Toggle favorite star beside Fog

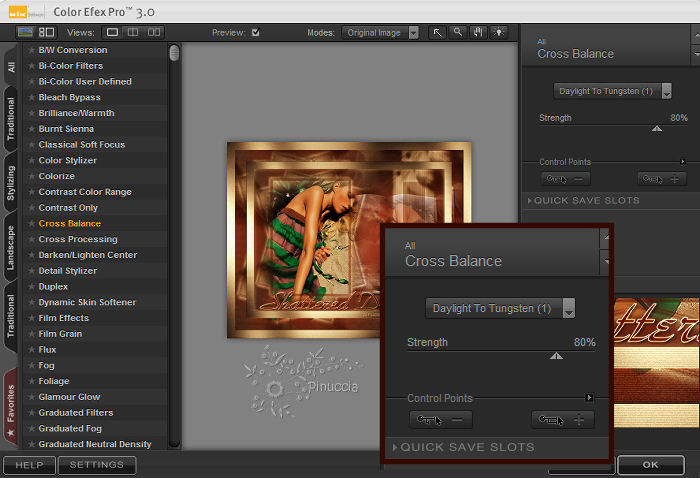[31, 366]
